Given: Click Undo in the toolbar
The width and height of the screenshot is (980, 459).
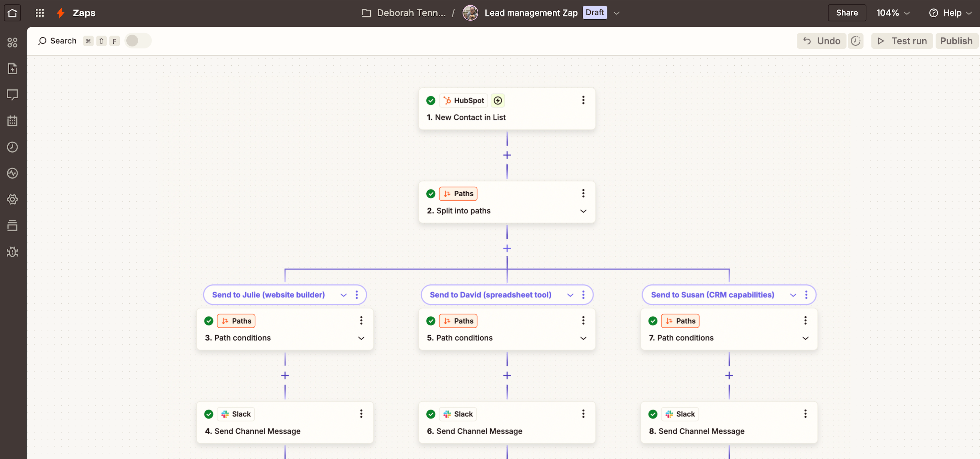Looking at the screenshot, I should coord(821,41).
